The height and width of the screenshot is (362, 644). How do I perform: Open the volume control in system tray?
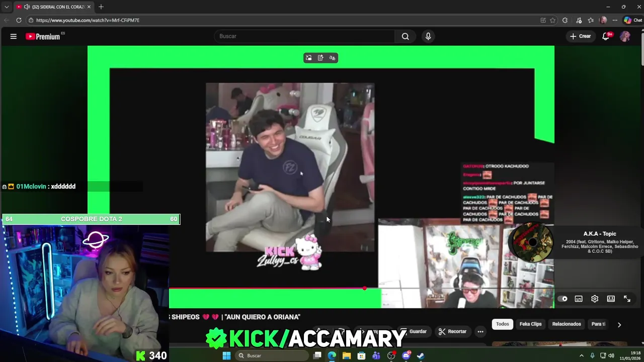click(x=611, y=355)
